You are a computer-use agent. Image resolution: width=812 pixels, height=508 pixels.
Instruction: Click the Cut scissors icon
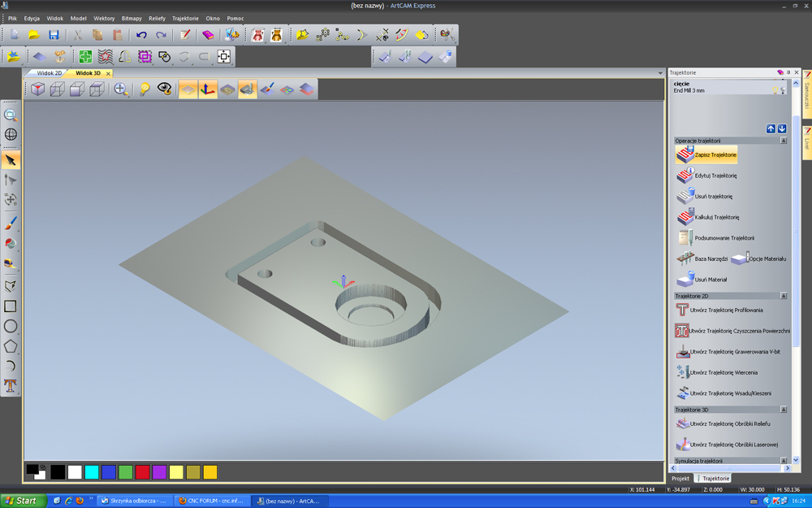click(x=78, y=35)
